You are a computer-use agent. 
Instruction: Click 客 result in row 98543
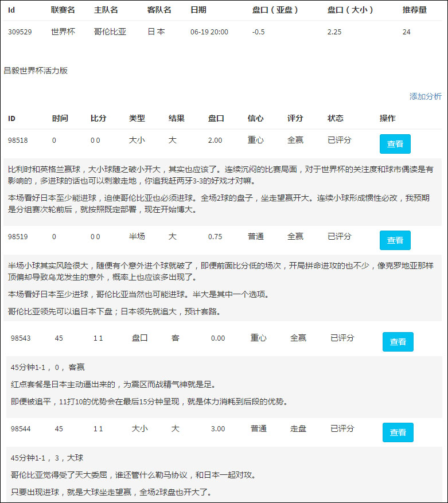click(x=175, y=338)
